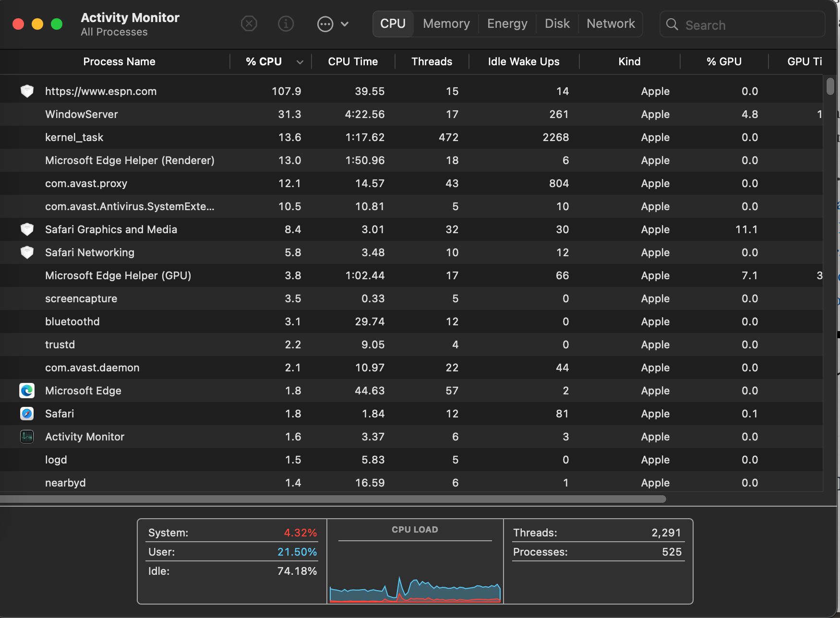Expand the ellipsis menu dropdown chevron
The height and width of the screenshot is (618, 840).
345,24
